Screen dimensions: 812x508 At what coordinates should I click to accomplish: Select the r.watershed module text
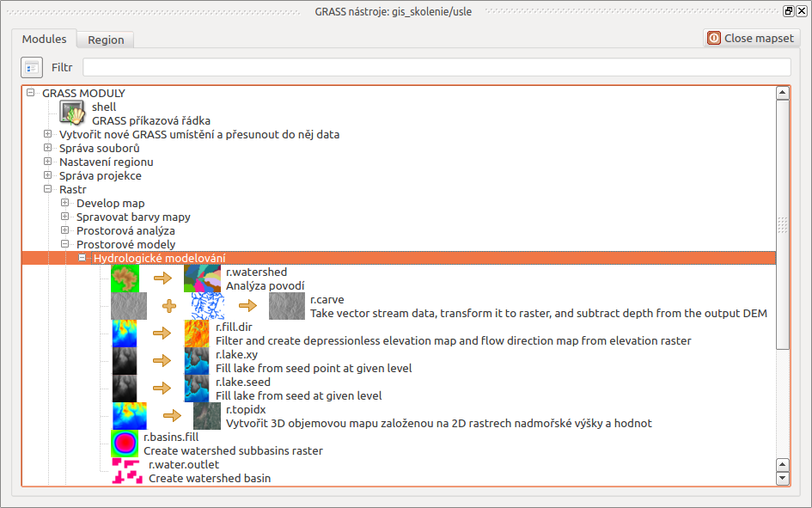(x=256, y=272)
